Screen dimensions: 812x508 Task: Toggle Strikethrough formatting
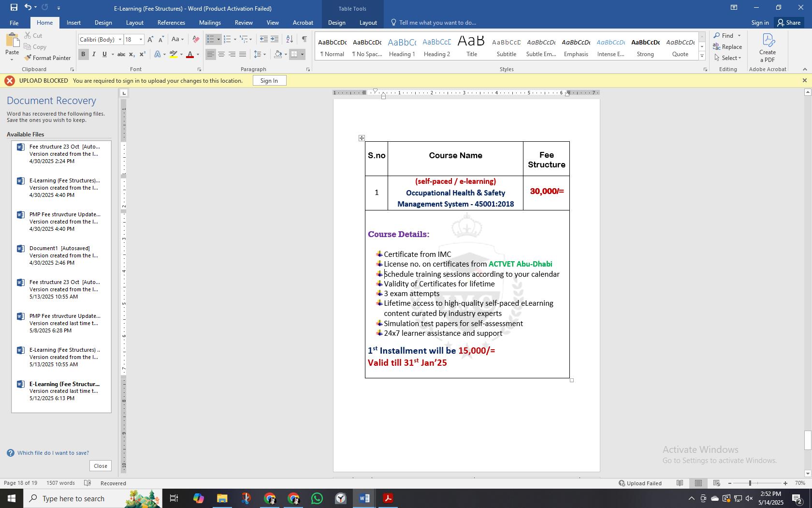121,55
